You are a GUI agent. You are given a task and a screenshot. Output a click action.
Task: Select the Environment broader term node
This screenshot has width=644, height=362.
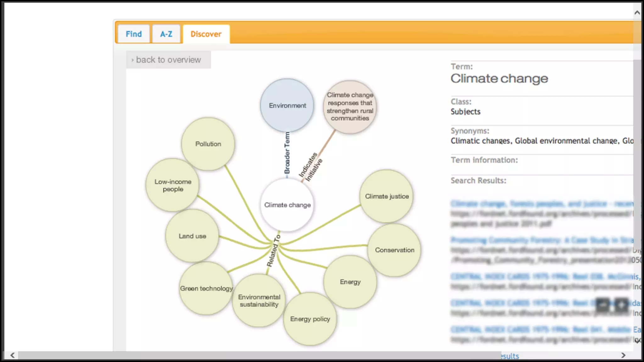[287, 106]
